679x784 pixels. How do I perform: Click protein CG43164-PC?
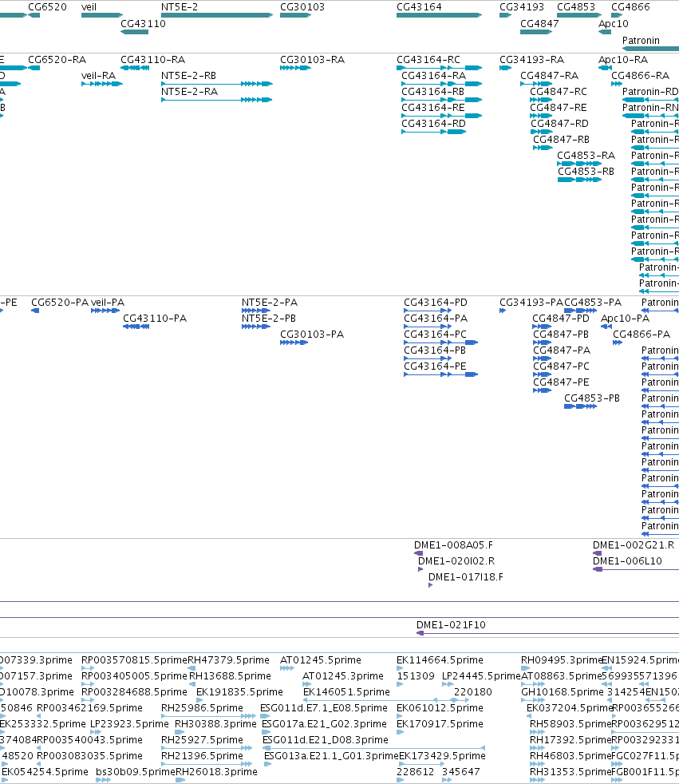tap(441, 343)
